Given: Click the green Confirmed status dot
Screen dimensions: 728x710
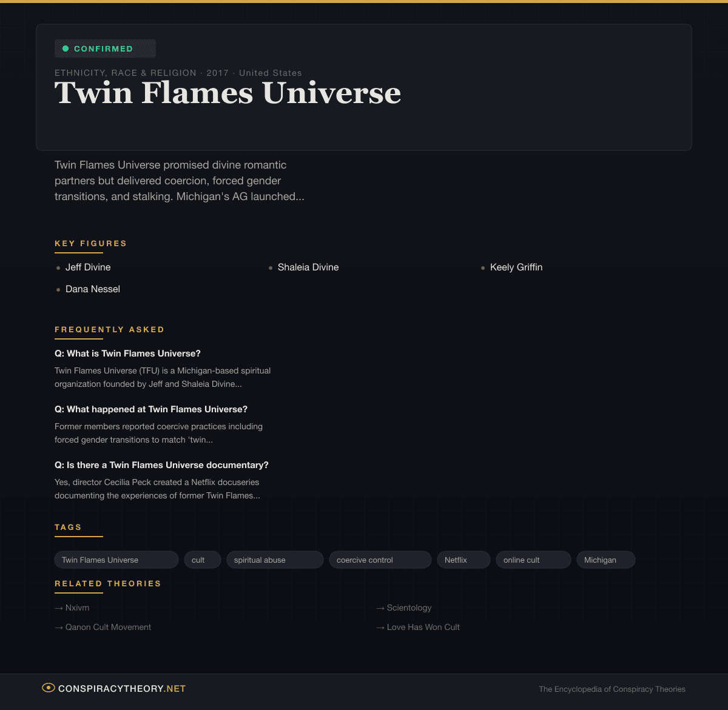Looking at the screenshot, I should pos(66,49).
